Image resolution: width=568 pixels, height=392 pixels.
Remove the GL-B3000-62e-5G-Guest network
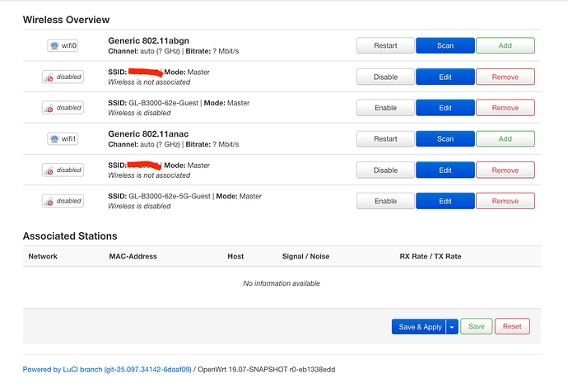click(505, 201)
